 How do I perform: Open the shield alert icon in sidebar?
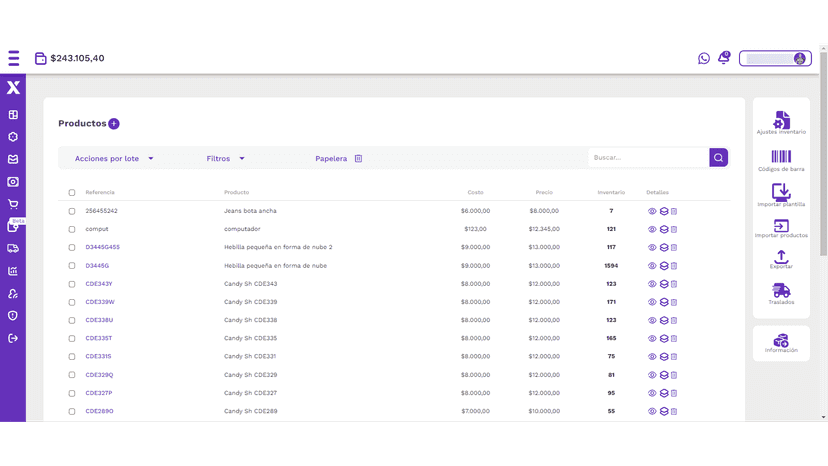[x=13, y=315]
